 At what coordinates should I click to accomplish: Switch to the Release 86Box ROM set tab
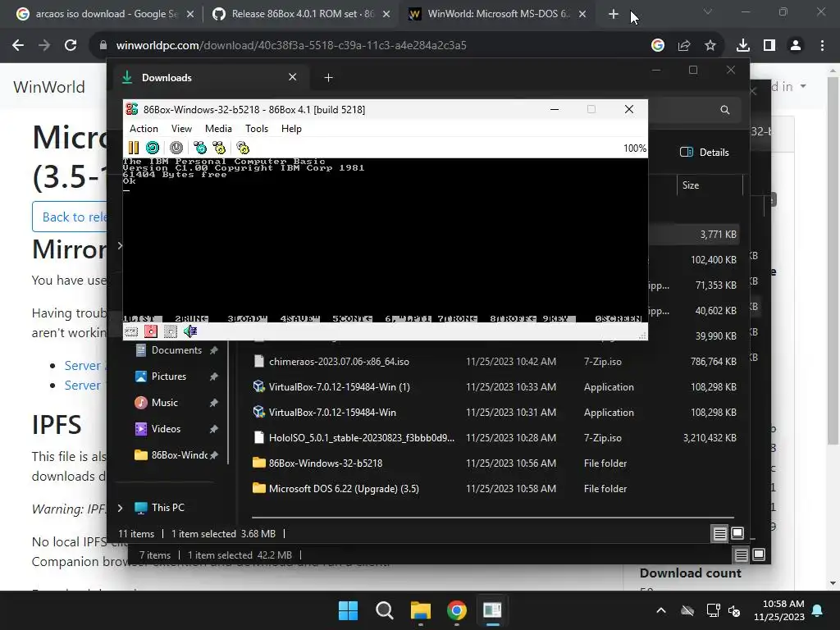302,14
